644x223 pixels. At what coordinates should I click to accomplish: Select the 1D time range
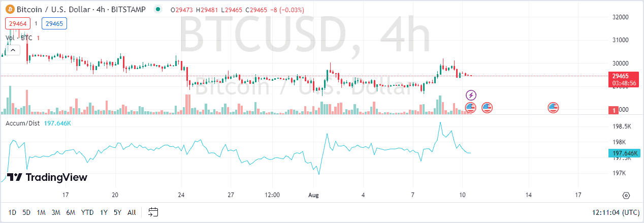(x=13, y=212)
